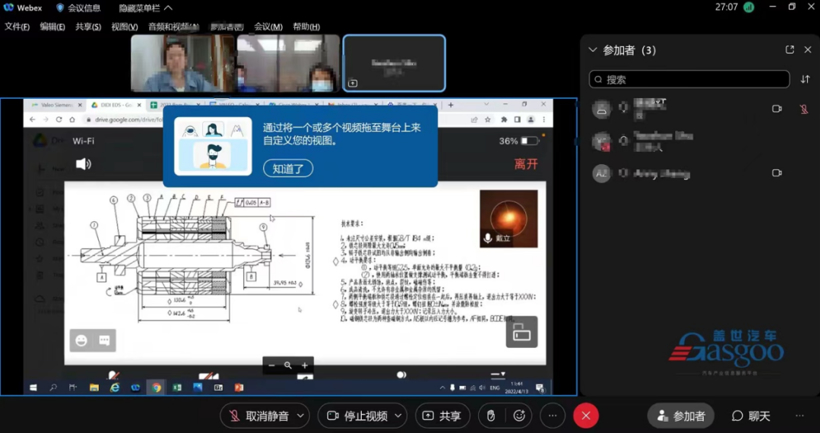Pop out the participants panel
This screenshot has height=433, width=820.
(789, 50)
